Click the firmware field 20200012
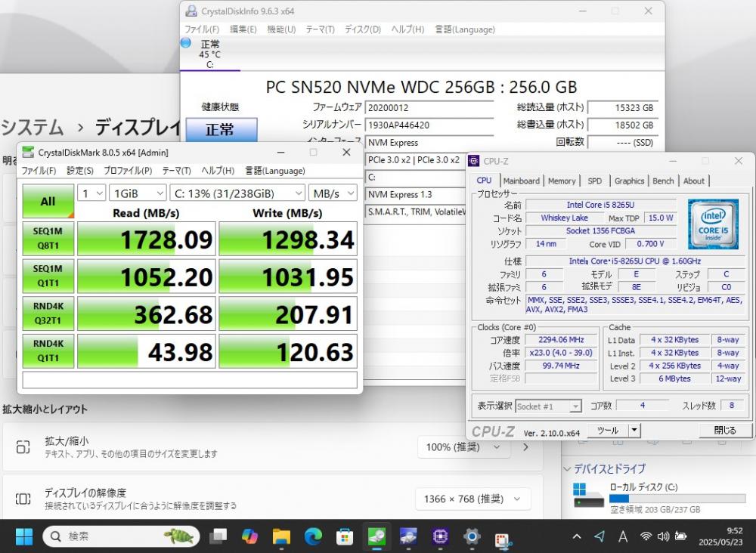756x553 pixels. 429,108
